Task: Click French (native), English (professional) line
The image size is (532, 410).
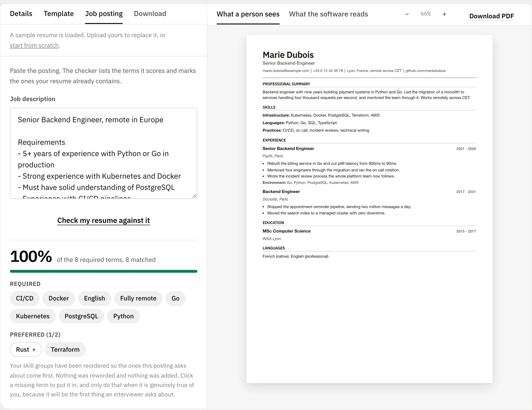Action: 295,256
